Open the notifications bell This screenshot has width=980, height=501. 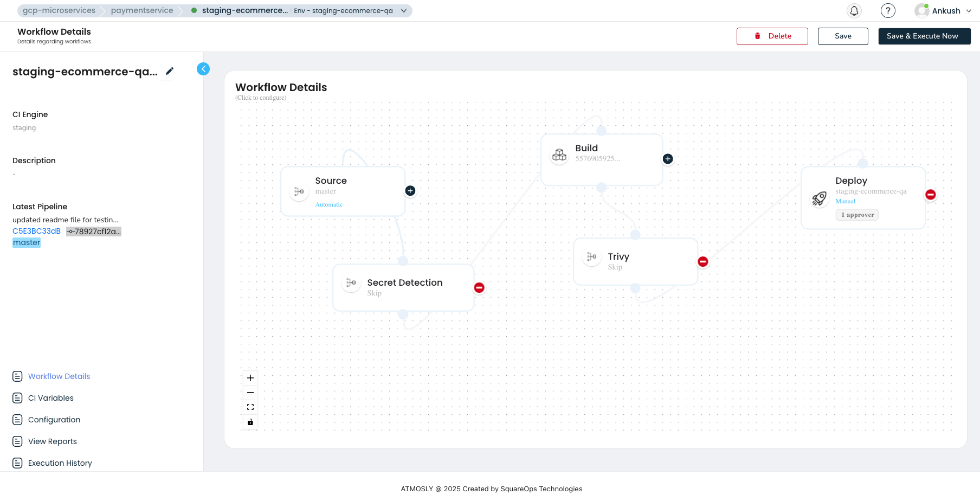pos(854,11)
